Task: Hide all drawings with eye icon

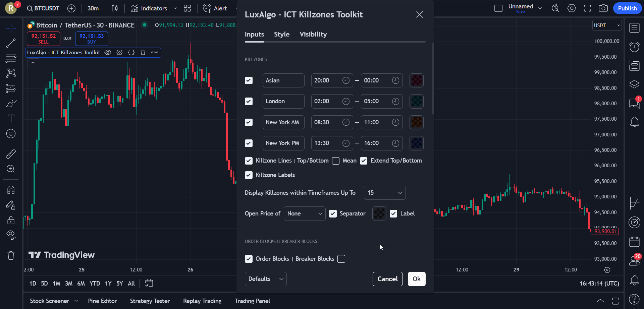Action: (11, 235)
